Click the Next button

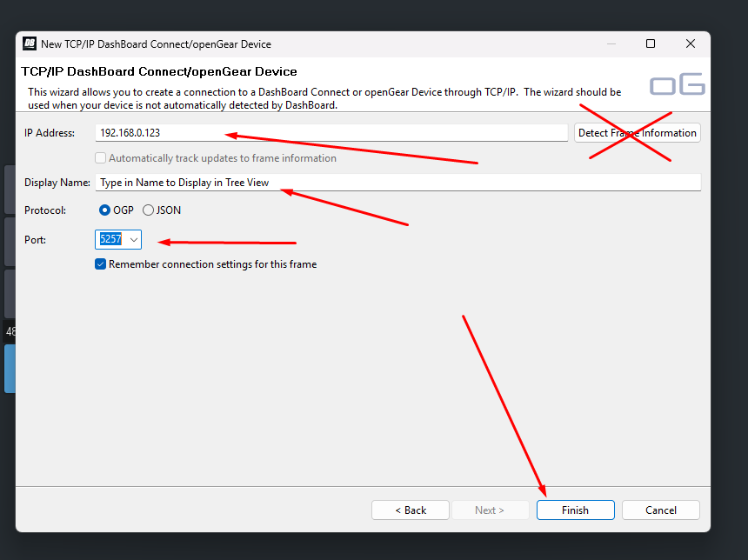490,510
